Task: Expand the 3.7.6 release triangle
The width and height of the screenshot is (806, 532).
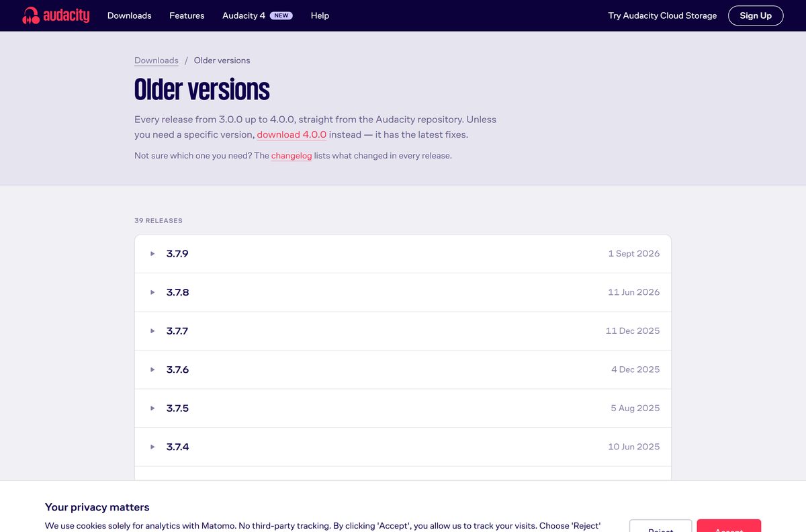Action: [152, 369]
